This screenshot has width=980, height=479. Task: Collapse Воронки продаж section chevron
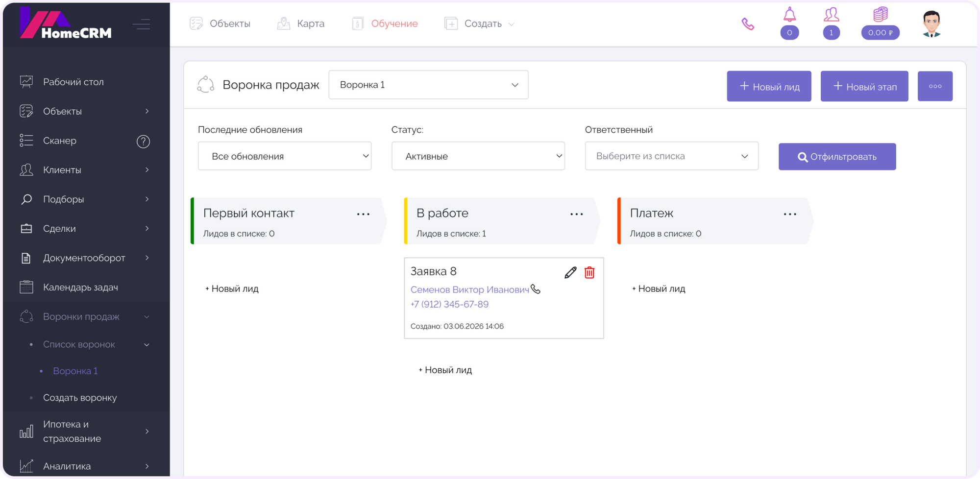click(x=147, y=317)
